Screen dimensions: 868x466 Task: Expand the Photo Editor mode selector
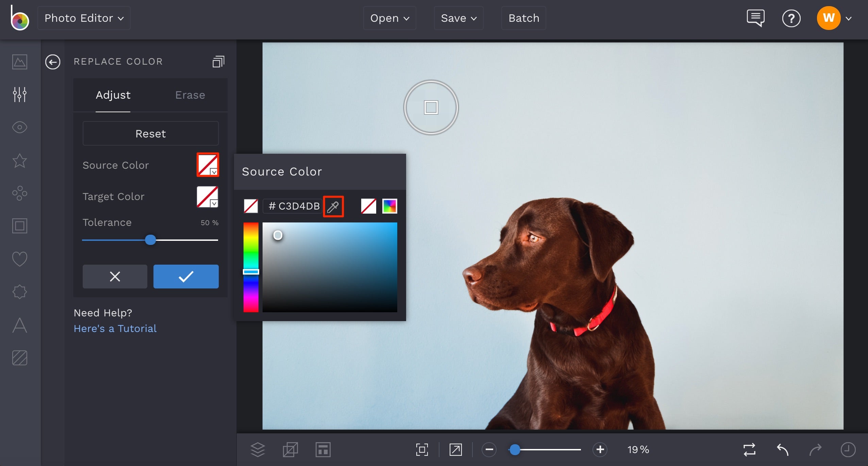[x=84, y=18]
